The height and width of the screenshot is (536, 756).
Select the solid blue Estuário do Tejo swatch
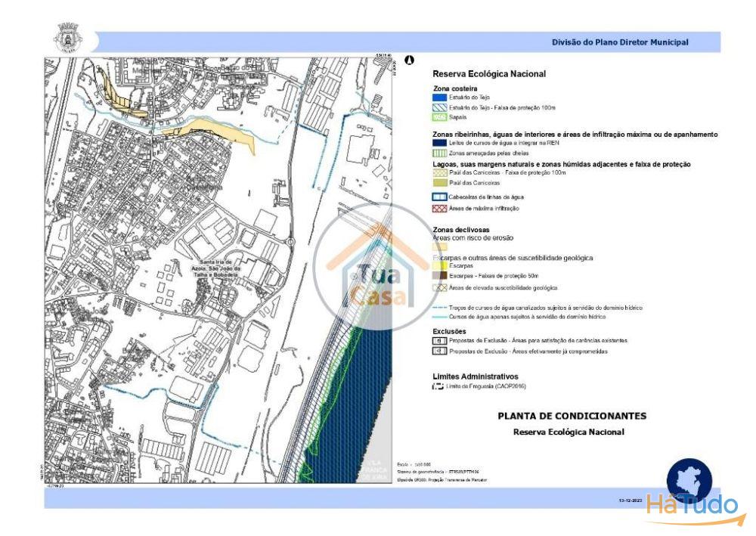point(440,98)
